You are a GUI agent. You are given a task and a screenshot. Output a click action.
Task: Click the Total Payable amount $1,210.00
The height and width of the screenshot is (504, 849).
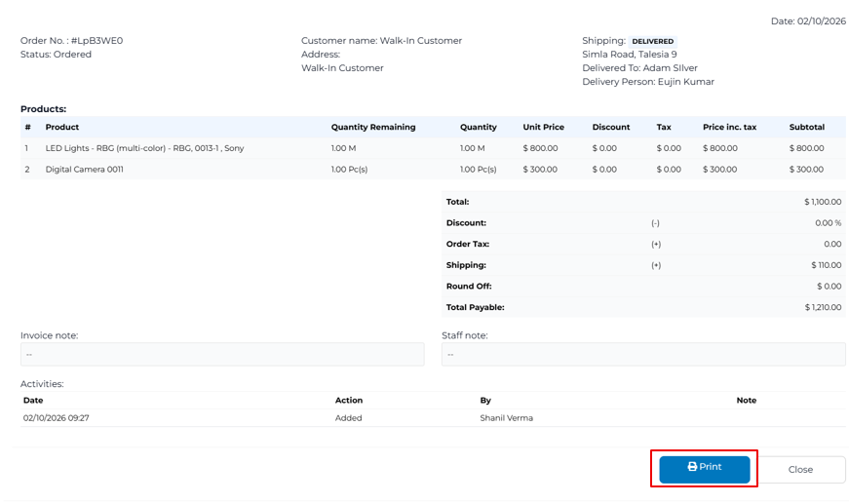pyautogui.click(x=822, y=307)
